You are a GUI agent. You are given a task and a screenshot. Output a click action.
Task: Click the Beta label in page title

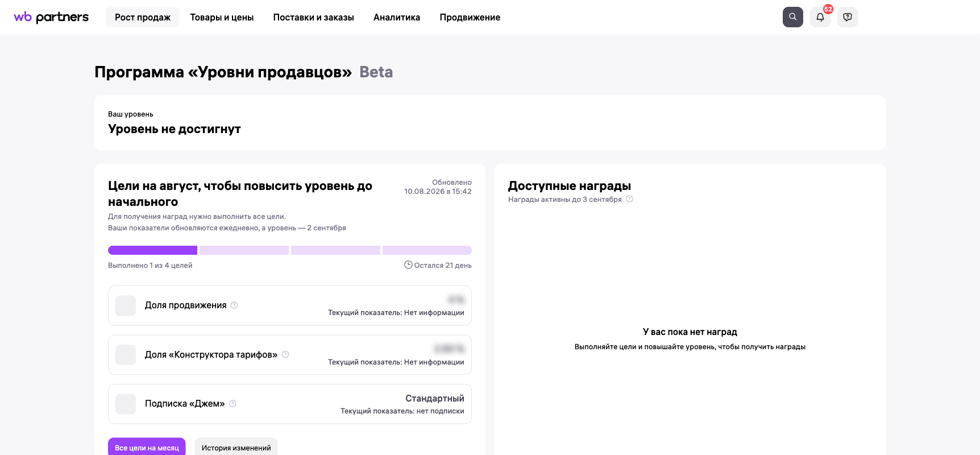point(376,72)
